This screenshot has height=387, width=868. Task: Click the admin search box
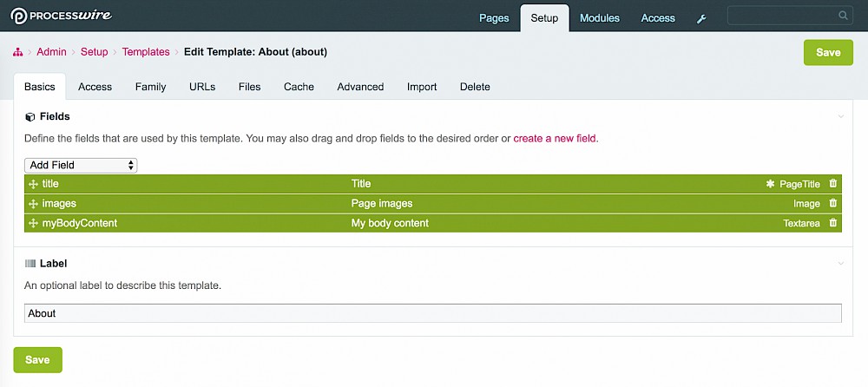[x=790, y=16]
